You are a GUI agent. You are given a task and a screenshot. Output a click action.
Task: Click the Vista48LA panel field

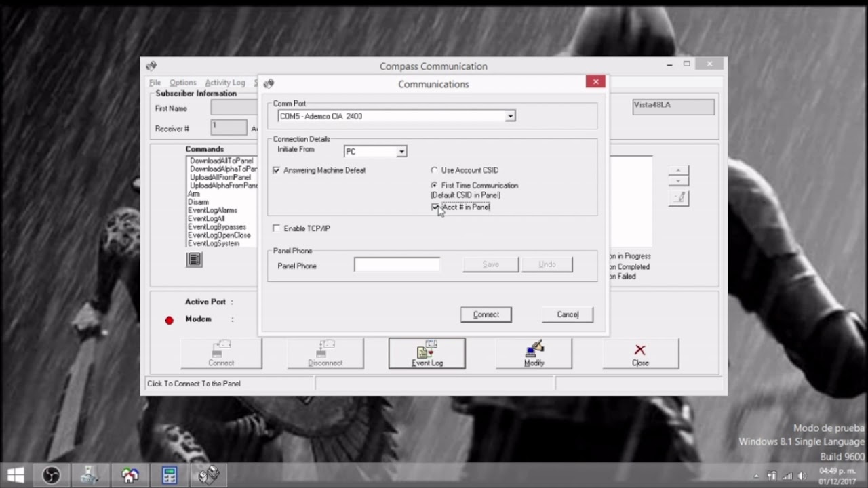coord(673,106)
